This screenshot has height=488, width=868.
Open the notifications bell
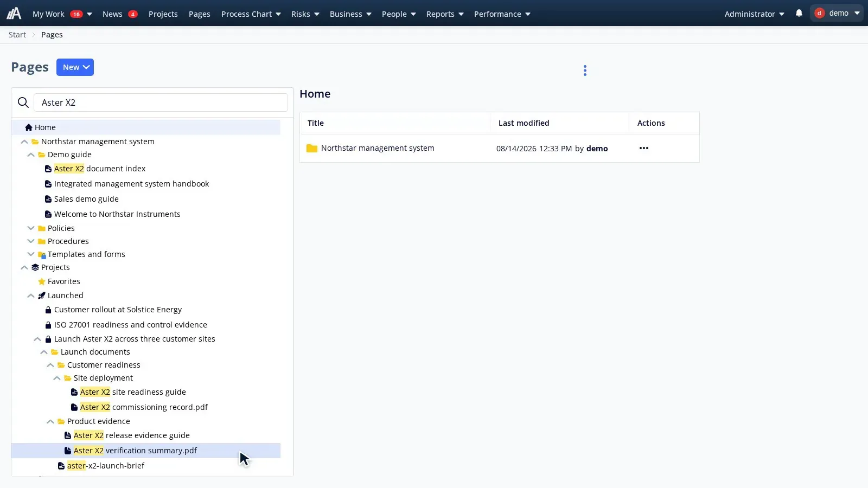tap(799, 13)
